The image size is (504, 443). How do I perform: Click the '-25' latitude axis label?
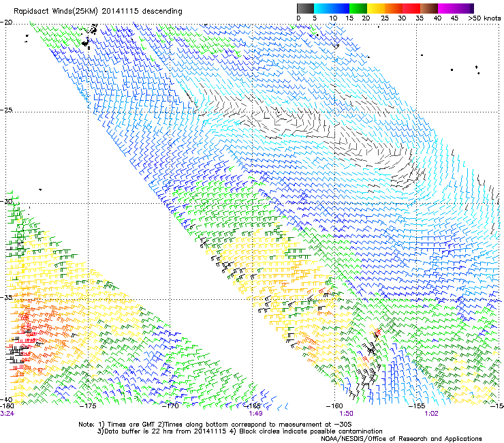pyautogui.click(x=6, y=110)
